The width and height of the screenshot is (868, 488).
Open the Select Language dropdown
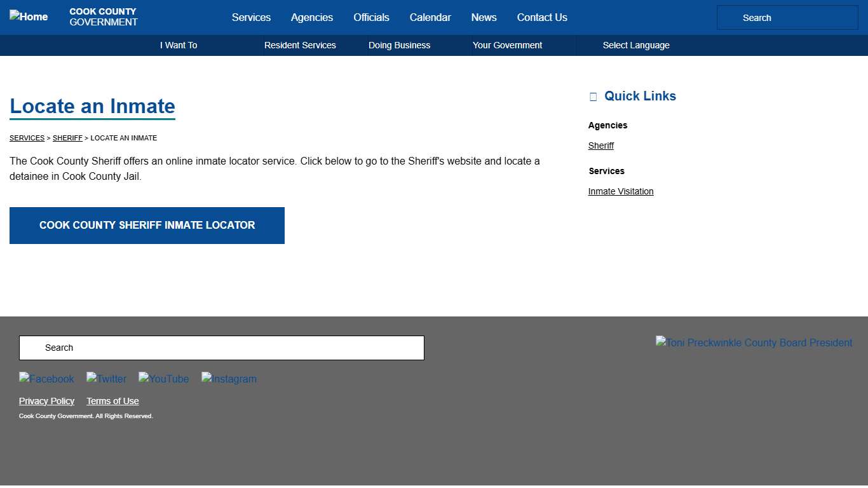pos(635,45)
